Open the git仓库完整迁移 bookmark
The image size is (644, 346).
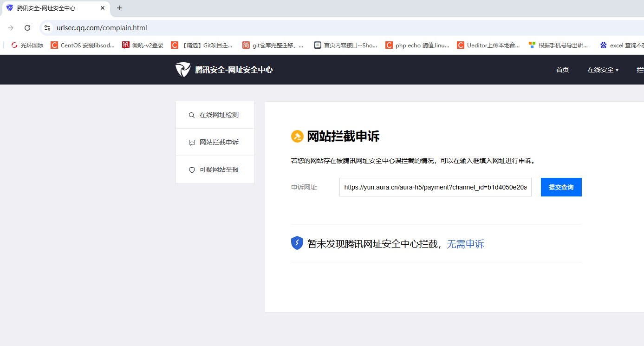click(x=273, y=45)
